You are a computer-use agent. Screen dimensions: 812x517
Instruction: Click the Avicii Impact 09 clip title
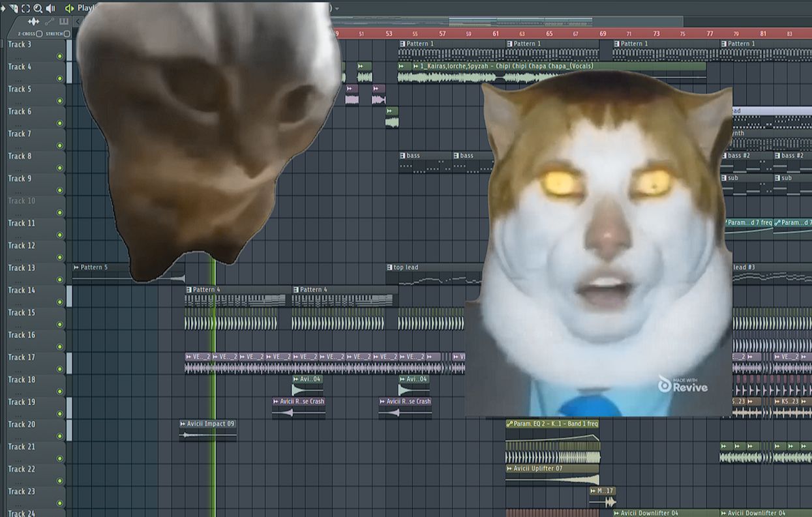[x=211, y=424]
